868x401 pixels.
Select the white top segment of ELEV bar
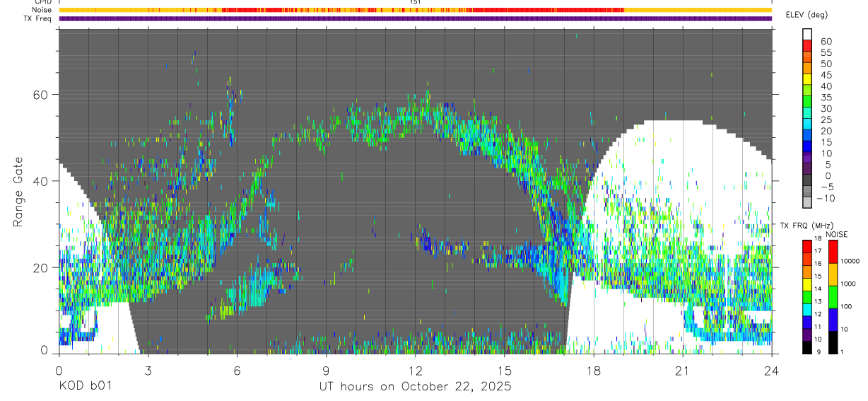[x=807, y=33]
